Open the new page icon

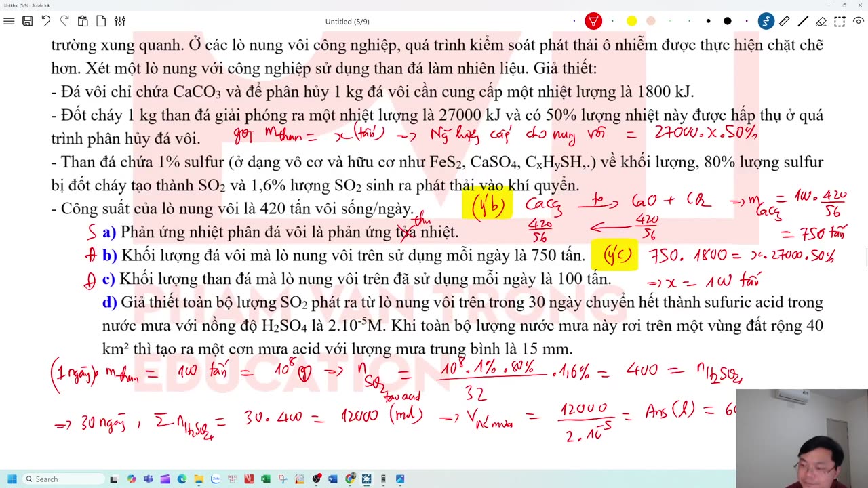[101, 21]
